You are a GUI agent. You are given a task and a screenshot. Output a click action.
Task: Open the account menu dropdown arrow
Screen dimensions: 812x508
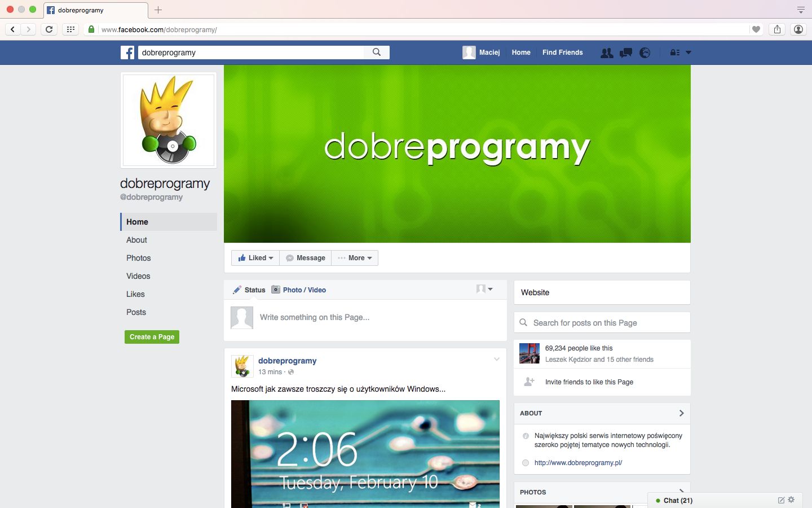tap(689, 52)
